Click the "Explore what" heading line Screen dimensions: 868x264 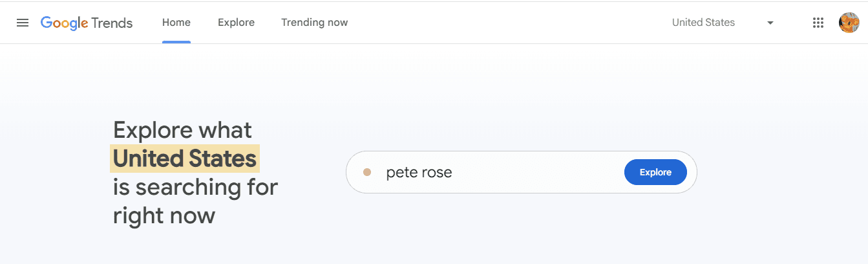[x=182, y=130]
